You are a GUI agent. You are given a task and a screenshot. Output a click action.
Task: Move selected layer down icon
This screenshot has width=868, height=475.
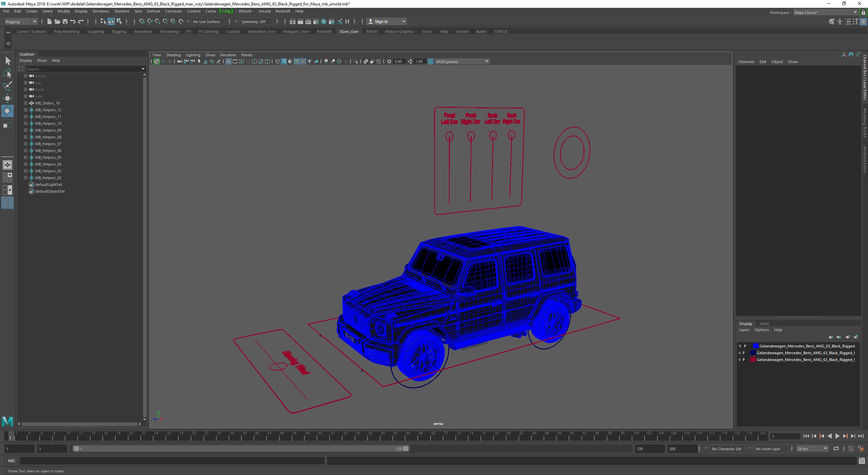point(839,337)
